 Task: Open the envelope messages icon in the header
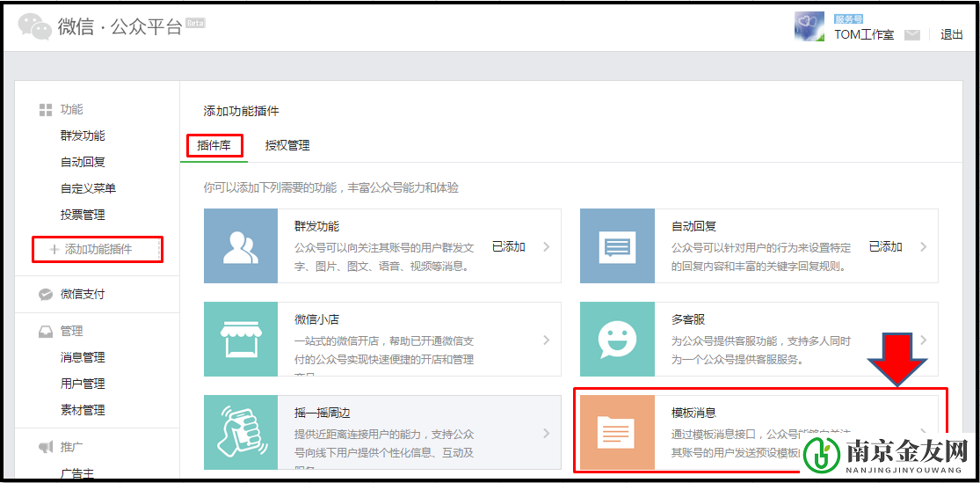911,35
